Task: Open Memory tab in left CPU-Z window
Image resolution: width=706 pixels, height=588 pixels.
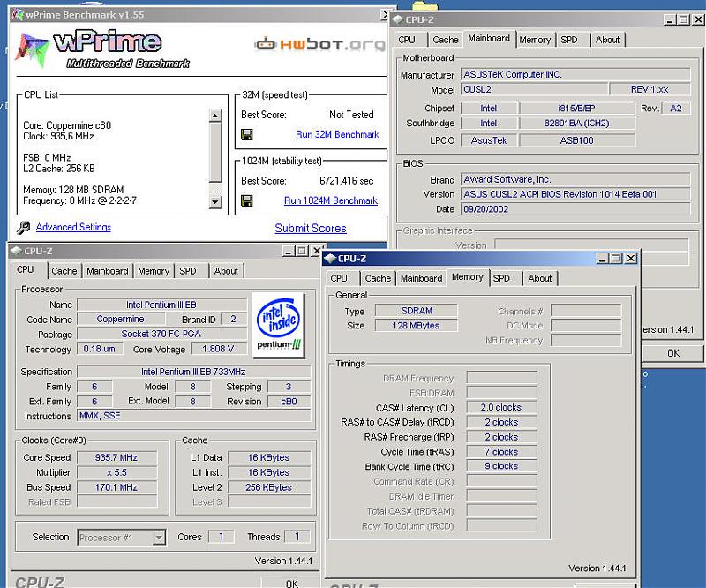Action: 154,271
